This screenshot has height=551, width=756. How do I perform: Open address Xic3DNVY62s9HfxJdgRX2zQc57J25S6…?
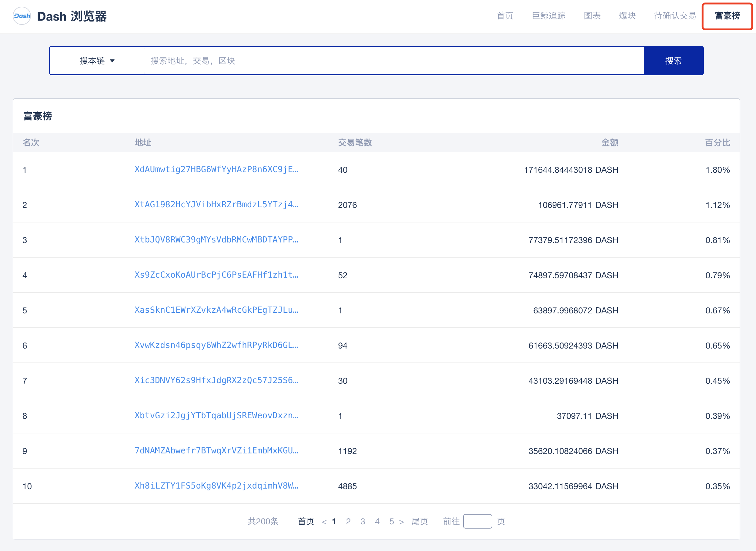(216, 380)
